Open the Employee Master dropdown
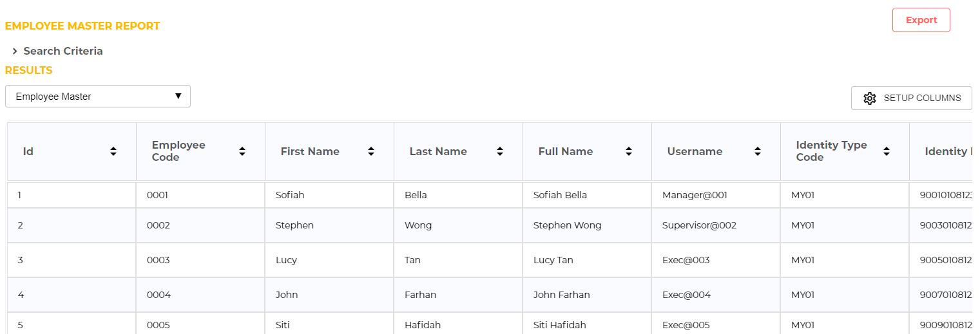This screenshot has width=980, height=334. click(98, 97)
